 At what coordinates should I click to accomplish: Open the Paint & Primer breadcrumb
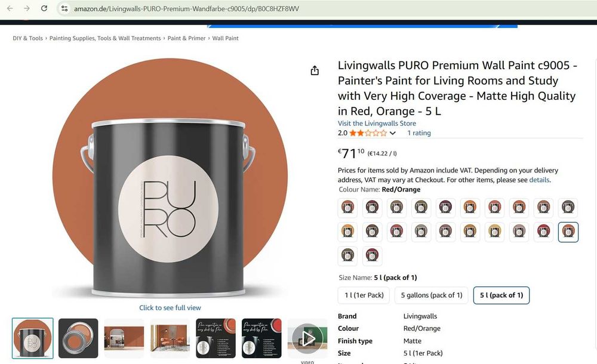pos(186,38)
